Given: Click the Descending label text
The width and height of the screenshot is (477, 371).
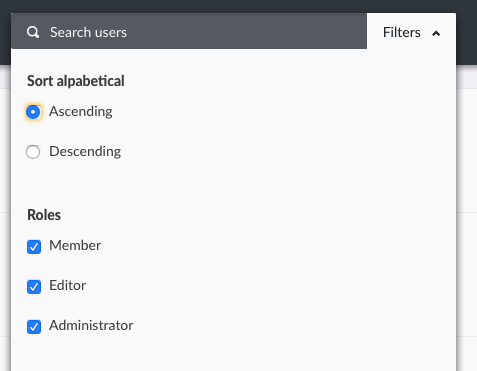Looking at the screenshot, I should coord(85,152).
